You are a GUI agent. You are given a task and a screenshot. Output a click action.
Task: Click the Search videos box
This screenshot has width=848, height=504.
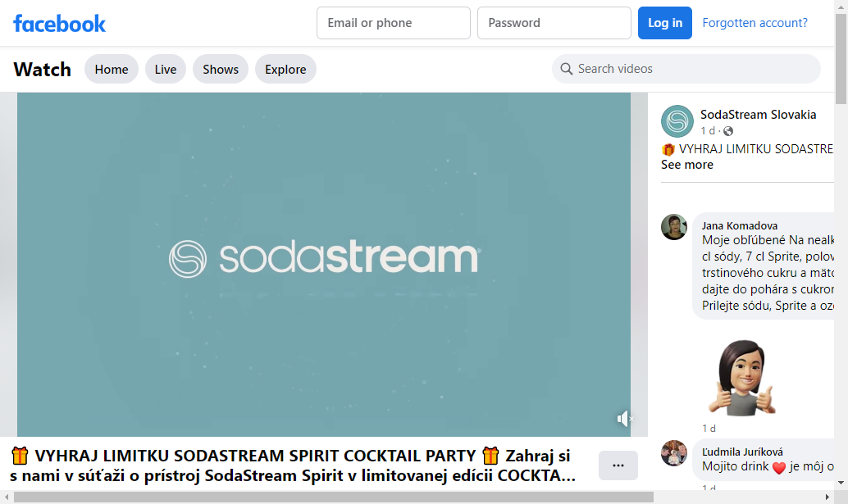coord(686,69)
